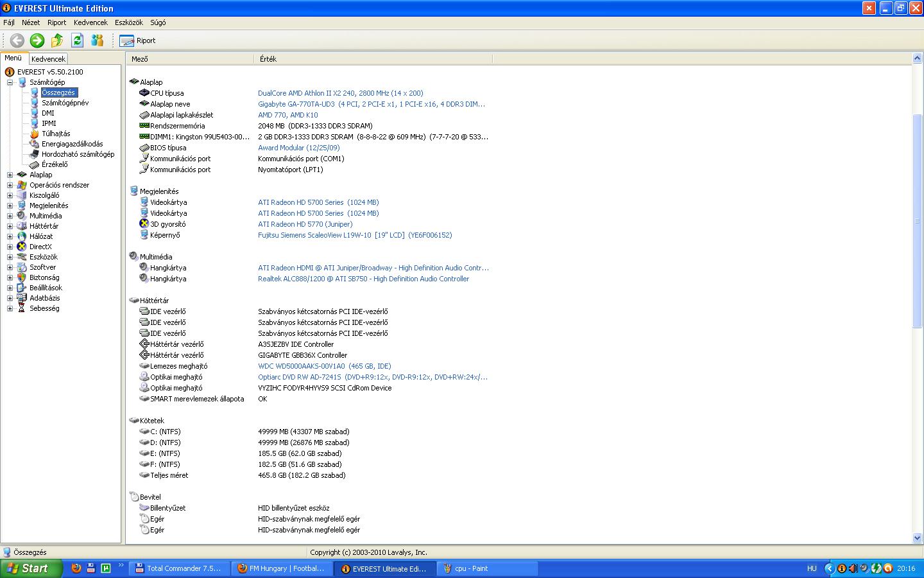Open the Fujitsu Siemens ScaleoView L19W-10 link
Viewport: 924px width, 578px height.
click(355, 235)
